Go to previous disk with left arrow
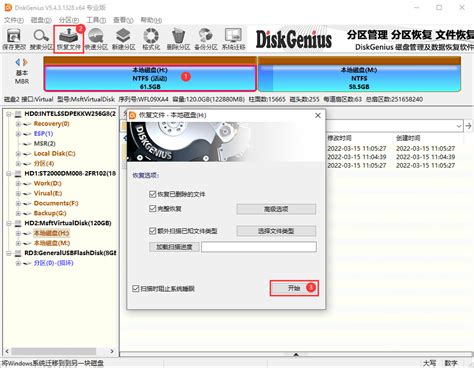 pyautogui.click(x=18, y=62)
